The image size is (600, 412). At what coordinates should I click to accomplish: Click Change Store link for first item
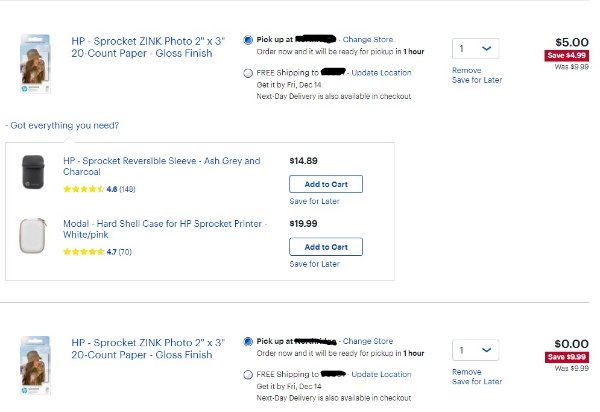pyautogui.click(x=368, y=39)
